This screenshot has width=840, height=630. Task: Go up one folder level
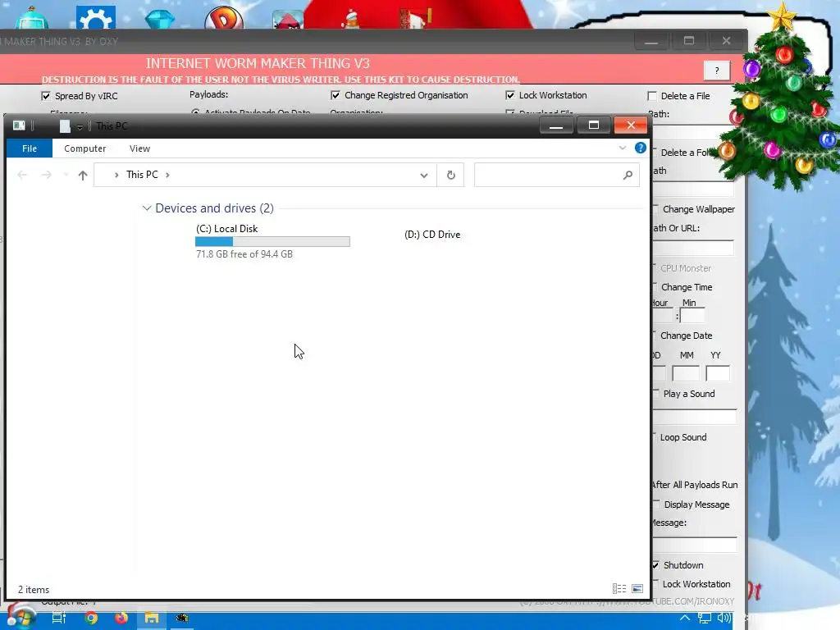(x=83, y=175)
